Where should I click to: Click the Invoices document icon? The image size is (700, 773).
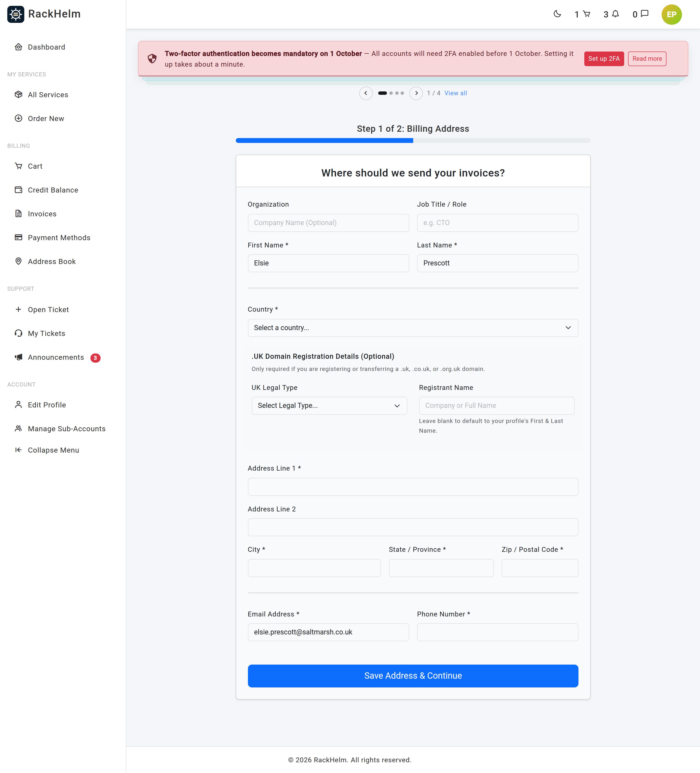[x=18, y=214]
